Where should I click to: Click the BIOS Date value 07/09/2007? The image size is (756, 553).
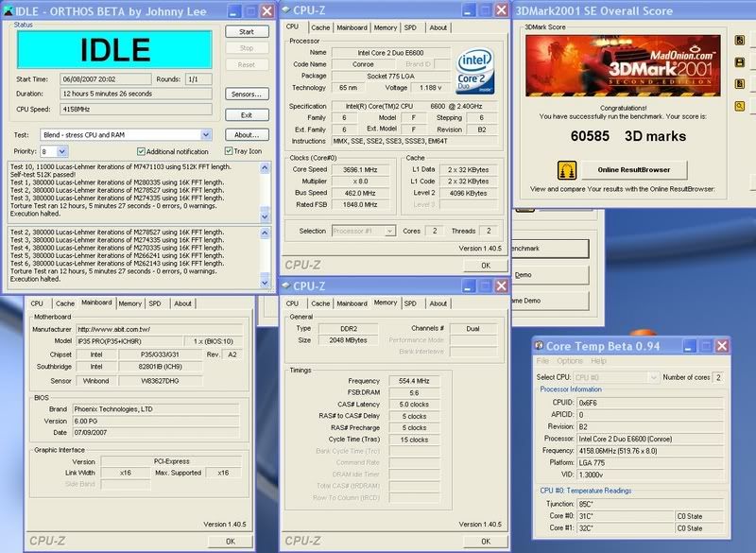(155, 432)
